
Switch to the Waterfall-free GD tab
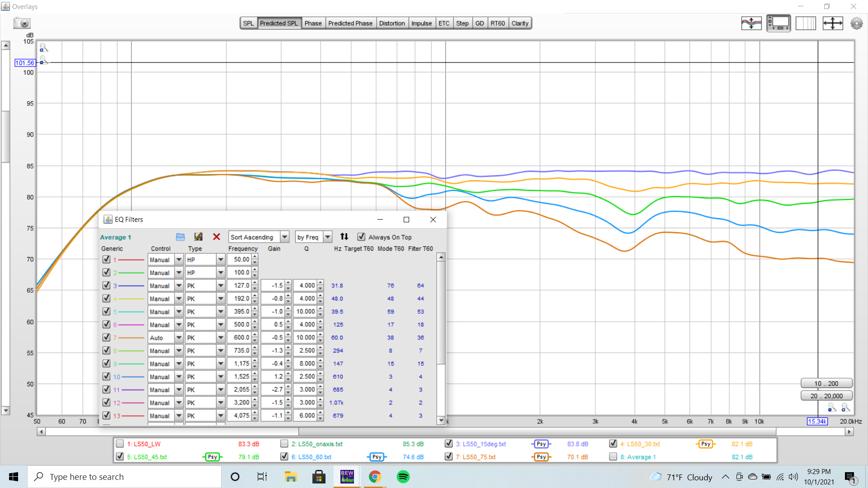(480, 23)
